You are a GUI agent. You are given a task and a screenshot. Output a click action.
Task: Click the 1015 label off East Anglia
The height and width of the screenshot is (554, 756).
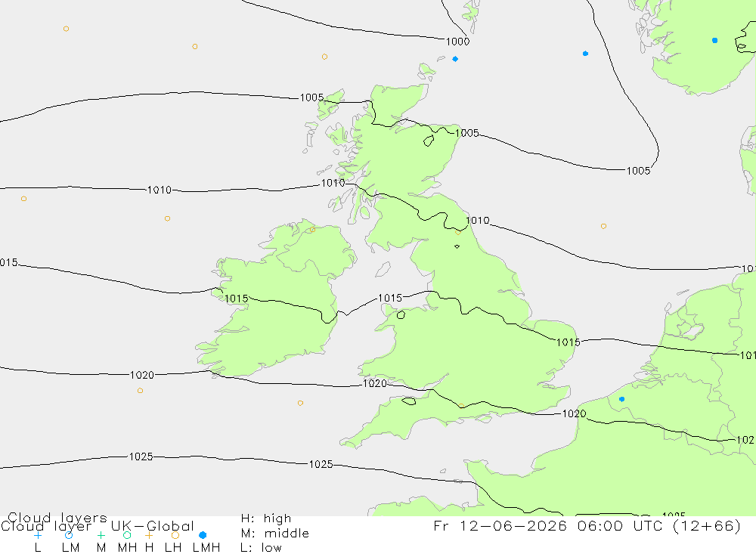tap(569, 342)
